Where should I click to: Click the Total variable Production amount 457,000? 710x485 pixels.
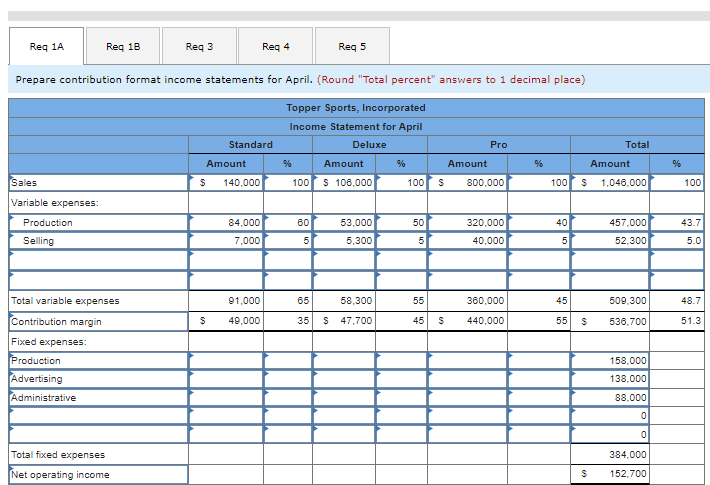coord(610,222)
